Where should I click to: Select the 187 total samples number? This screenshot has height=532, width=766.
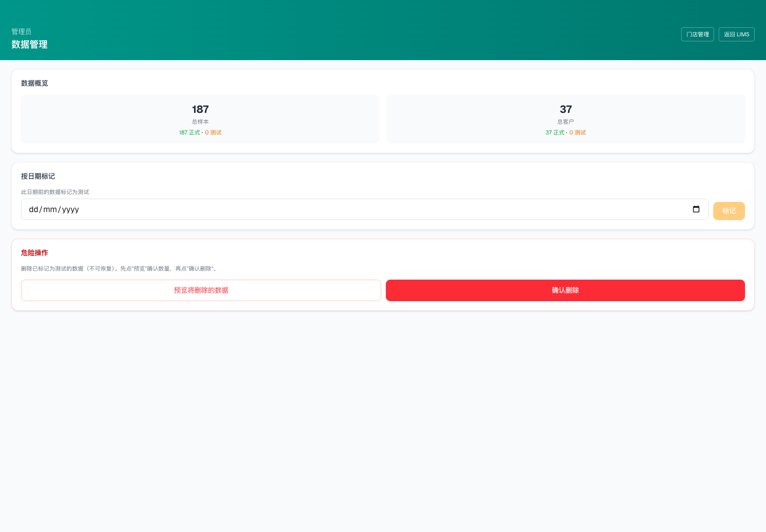(200, 109)
